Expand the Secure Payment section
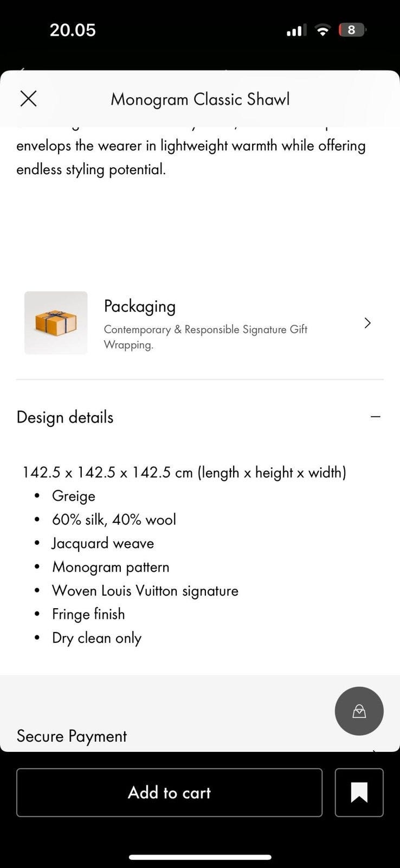The width and height of the screenshot is (400, 868). click(x=72, y=736)
